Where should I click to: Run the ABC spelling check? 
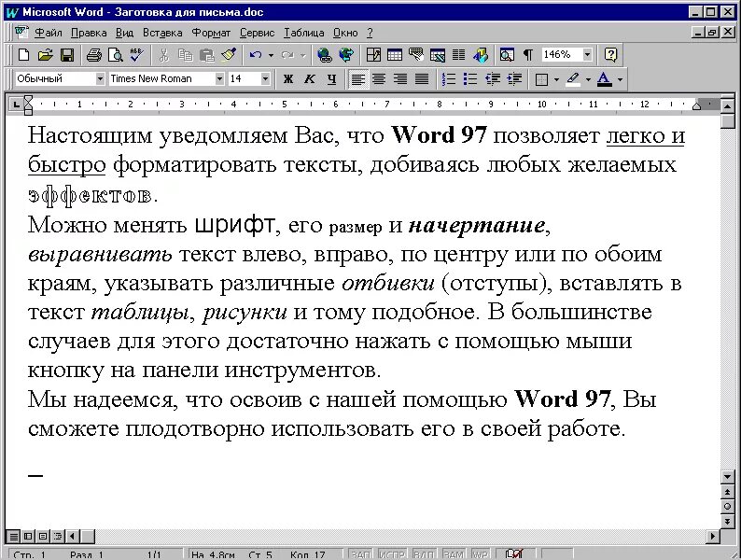coord(137,55)
